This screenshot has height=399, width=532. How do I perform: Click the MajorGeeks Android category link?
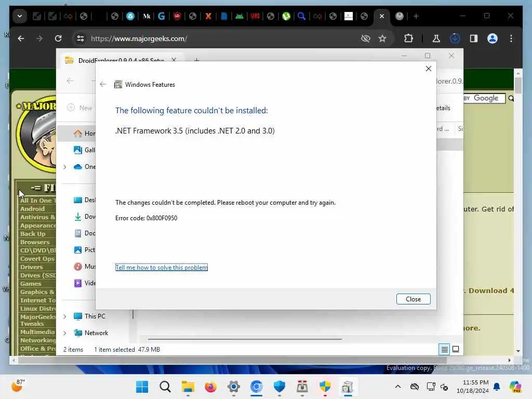(32, 209)
